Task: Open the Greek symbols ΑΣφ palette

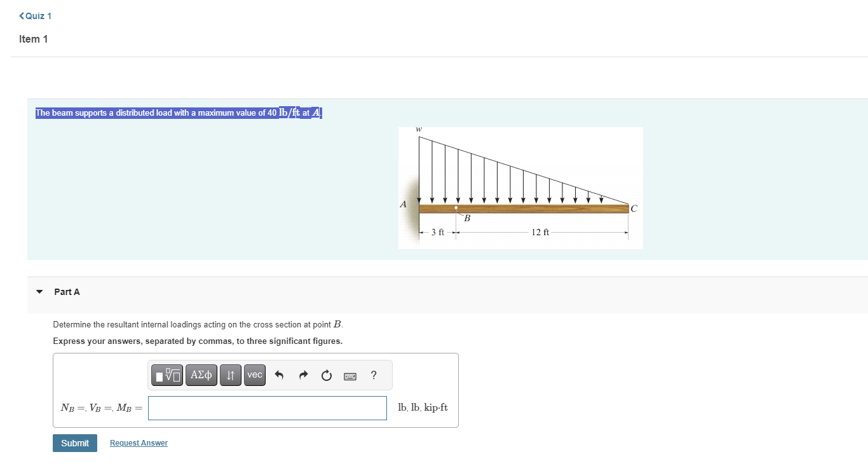Action: coord(201,375)
